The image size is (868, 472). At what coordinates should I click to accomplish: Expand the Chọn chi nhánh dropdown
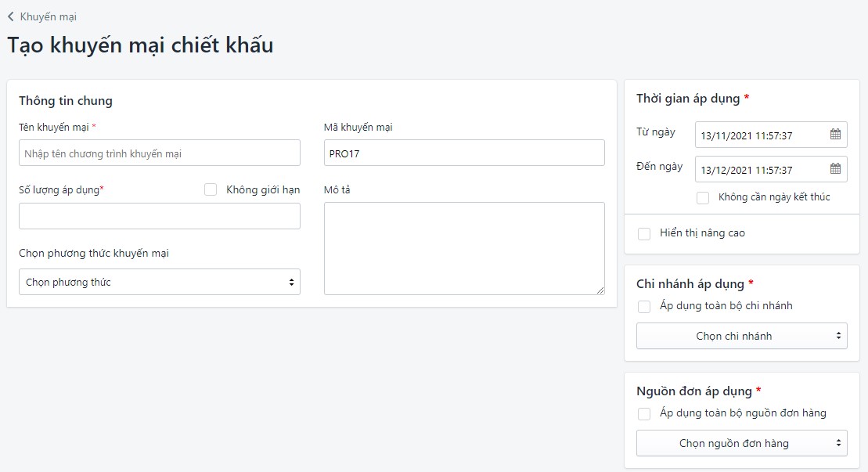coord(742,336)
